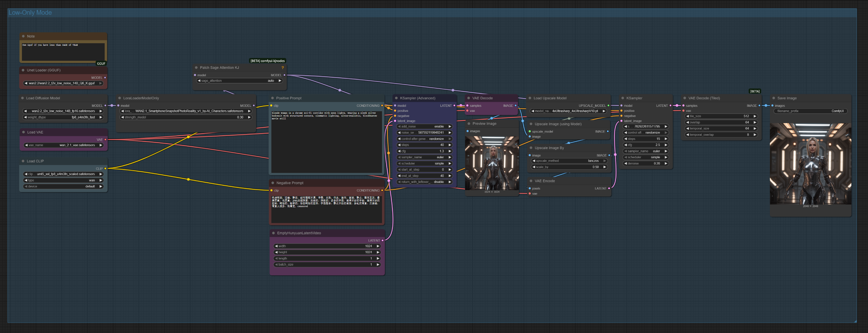The width and height of the screenshot is (868, 333).
Task: Click the VAE output port on Load VAE
Action: (106, 140)
